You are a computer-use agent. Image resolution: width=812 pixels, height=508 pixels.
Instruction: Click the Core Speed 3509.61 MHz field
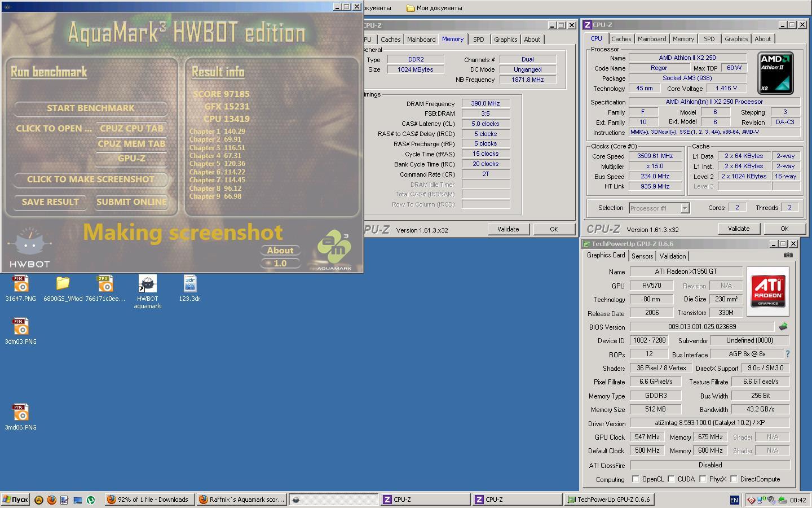pyautogui.click(x=655, y=156)
